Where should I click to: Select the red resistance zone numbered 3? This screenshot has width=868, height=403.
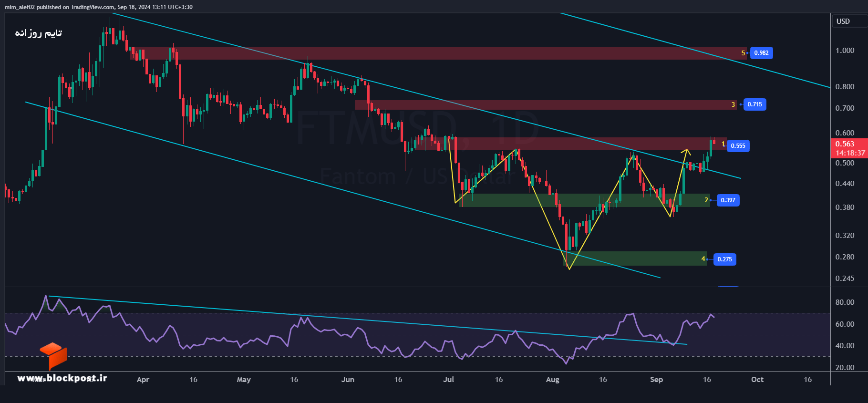click(546, 104)
